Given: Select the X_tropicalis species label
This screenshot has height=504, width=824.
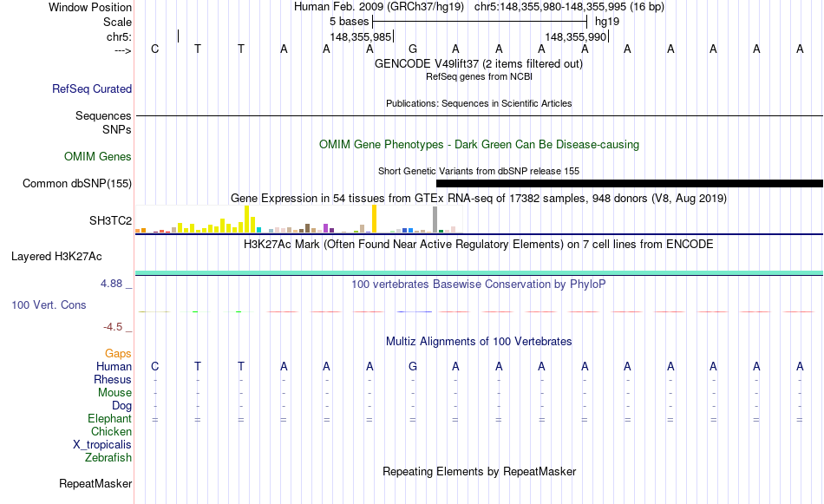Looking at the screenshot, I should (102, 445).
